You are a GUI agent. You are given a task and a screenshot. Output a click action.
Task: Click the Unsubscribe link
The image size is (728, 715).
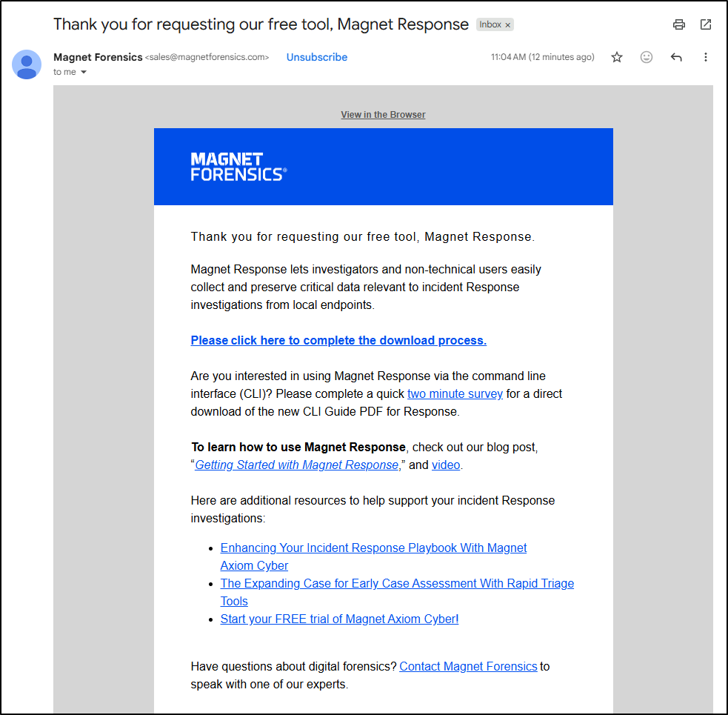point(317,57)
